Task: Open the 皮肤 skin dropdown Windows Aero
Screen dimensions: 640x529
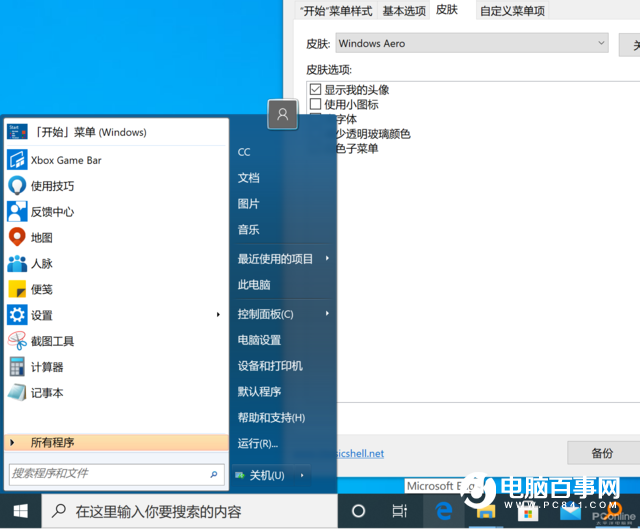Action: click(471, 44)
